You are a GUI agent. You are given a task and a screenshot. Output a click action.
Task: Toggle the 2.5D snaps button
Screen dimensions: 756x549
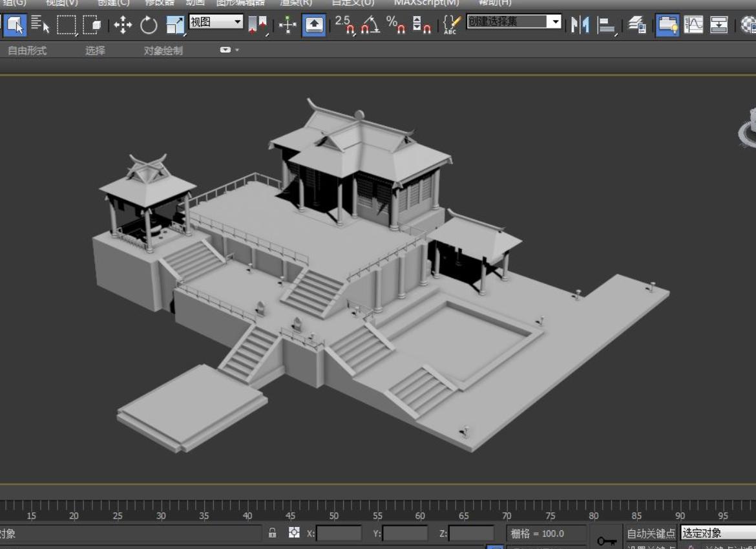345,25
